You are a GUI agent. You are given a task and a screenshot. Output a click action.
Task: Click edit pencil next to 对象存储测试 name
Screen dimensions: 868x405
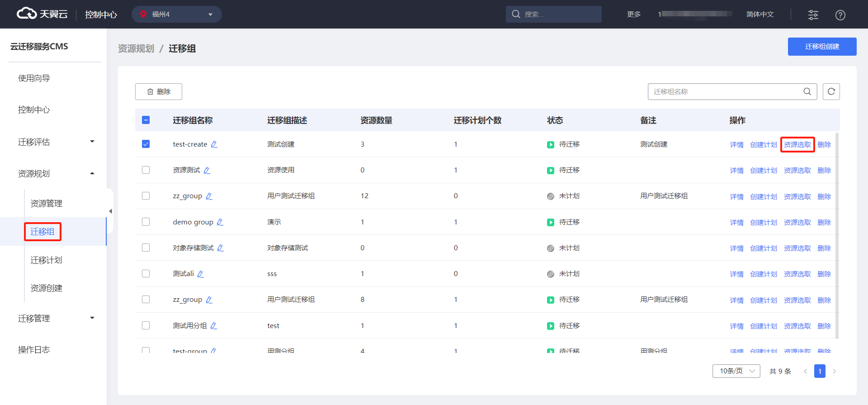[221, 248]
